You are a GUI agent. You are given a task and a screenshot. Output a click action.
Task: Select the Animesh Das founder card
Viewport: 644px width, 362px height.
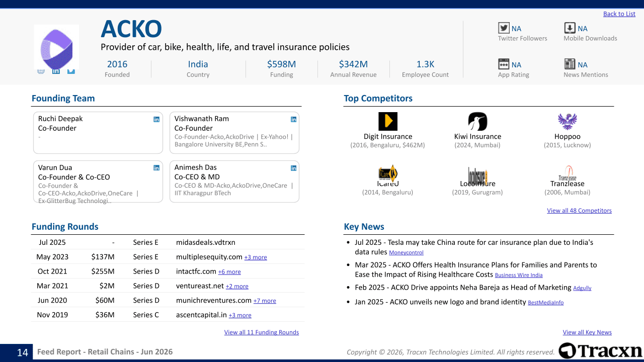click(x=234, y=182)
